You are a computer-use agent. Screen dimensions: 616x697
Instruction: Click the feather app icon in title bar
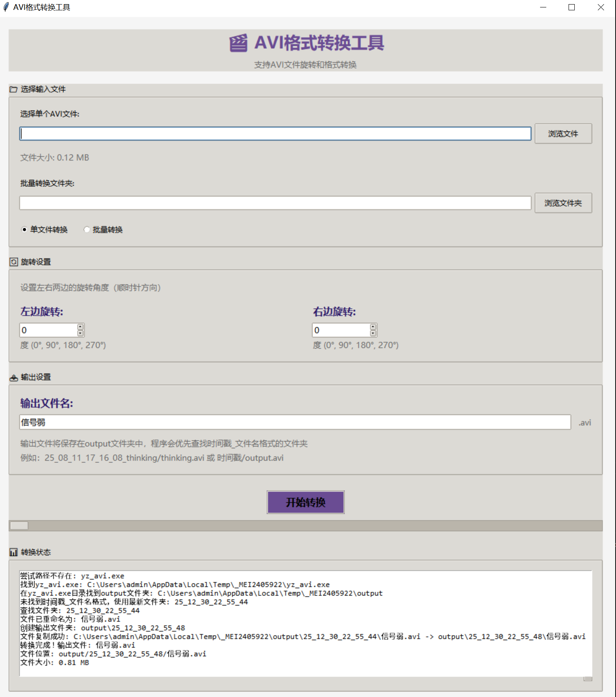coord(6,7)
